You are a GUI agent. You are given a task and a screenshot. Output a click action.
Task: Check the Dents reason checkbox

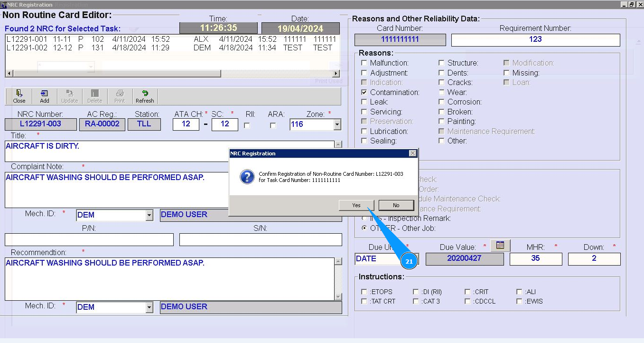(442, 73)
